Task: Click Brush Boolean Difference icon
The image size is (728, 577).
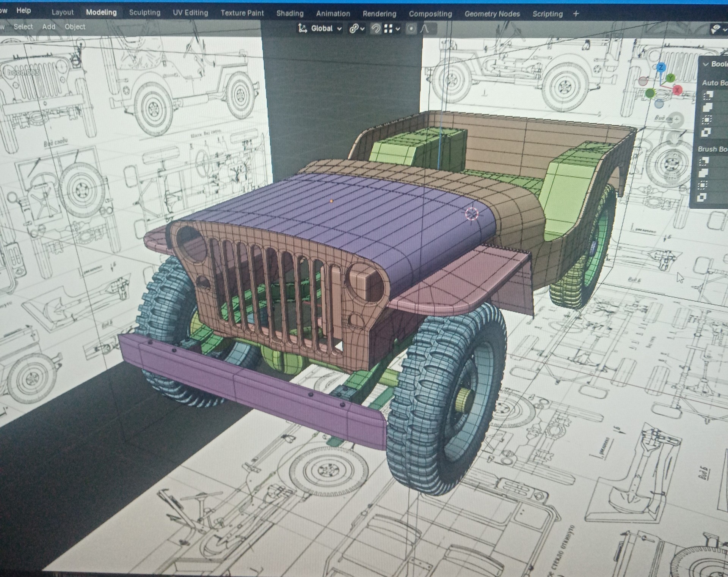Action: pyautogui.click(x=704, y=162)
